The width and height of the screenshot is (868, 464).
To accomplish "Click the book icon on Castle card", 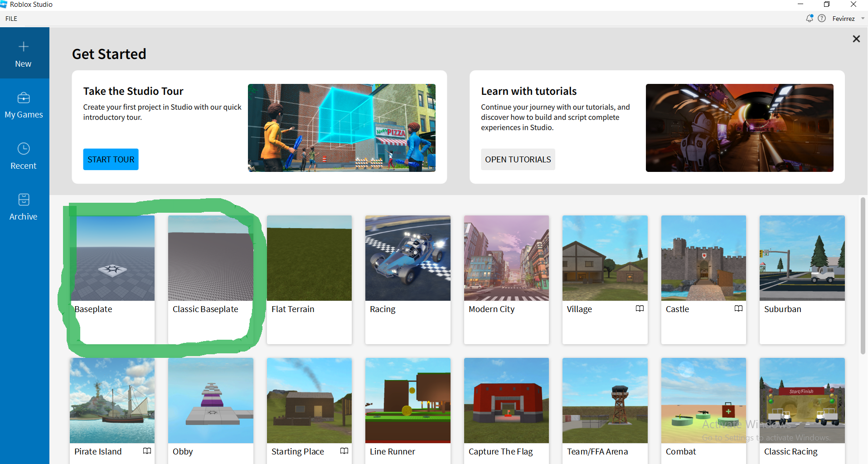I will coord(738,308).
